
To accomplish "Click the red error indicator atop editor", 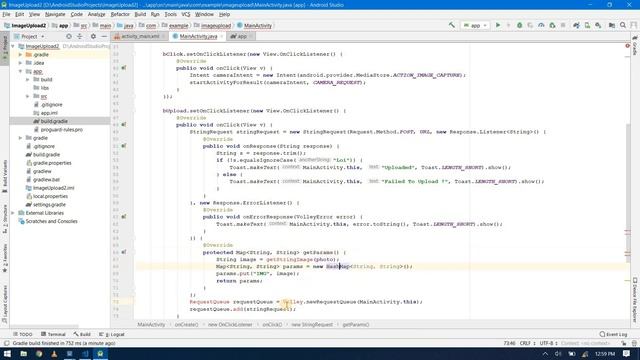I will tap(627, 46).
